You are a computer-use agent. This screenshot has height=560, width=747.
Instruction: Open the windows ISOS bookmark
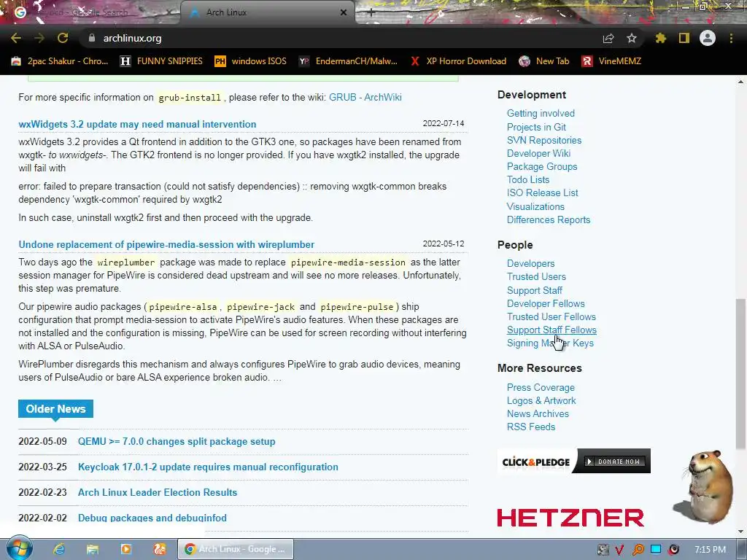point(251,61)
